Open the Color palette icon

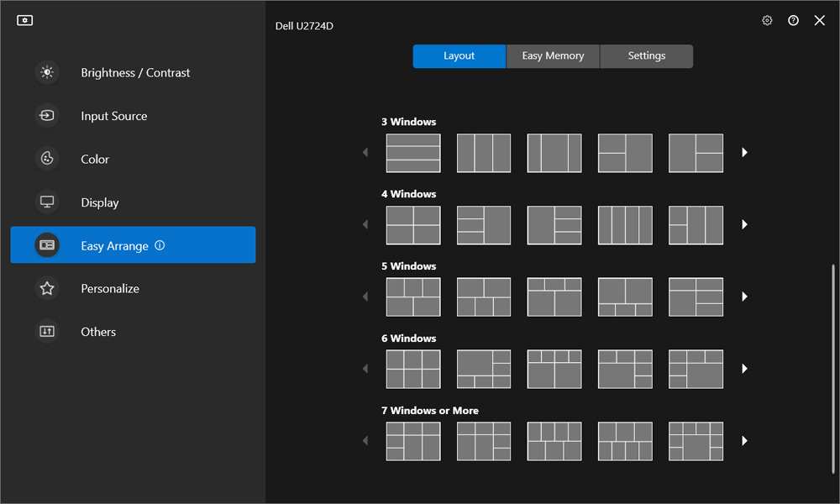(x=47, y=159)
